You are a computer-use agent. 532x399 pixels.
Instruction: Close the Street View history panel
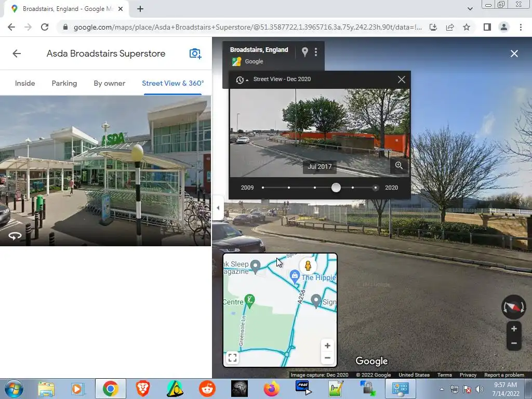point(402,79)
